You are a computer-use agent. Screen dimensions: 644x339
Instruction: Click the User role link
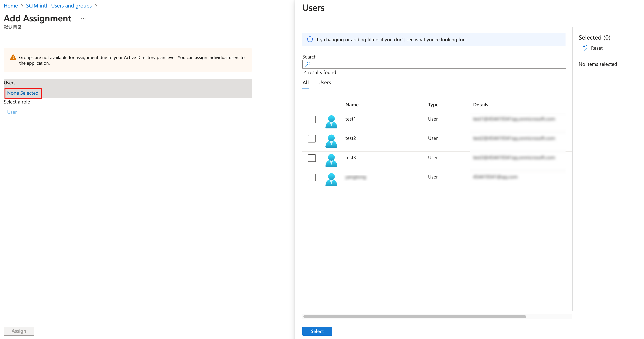click(12, 112)
